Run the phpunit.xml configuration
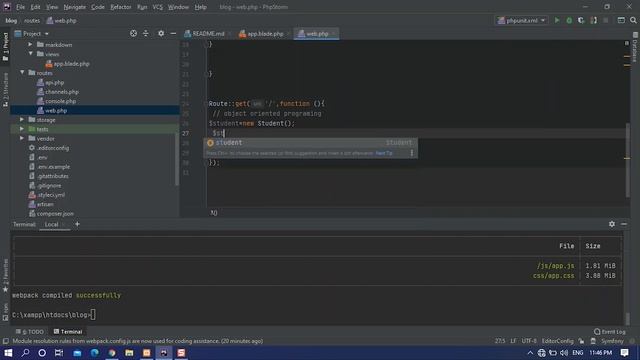Image resolution: width=640 pixels, height=360 pixels. coord(556,20)
